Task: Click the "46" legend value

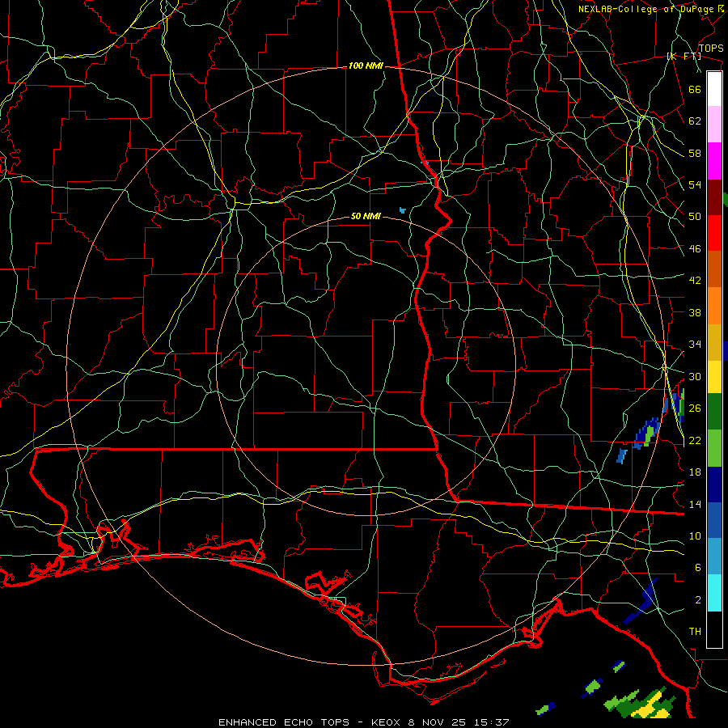Action: [x=695, y=249]
